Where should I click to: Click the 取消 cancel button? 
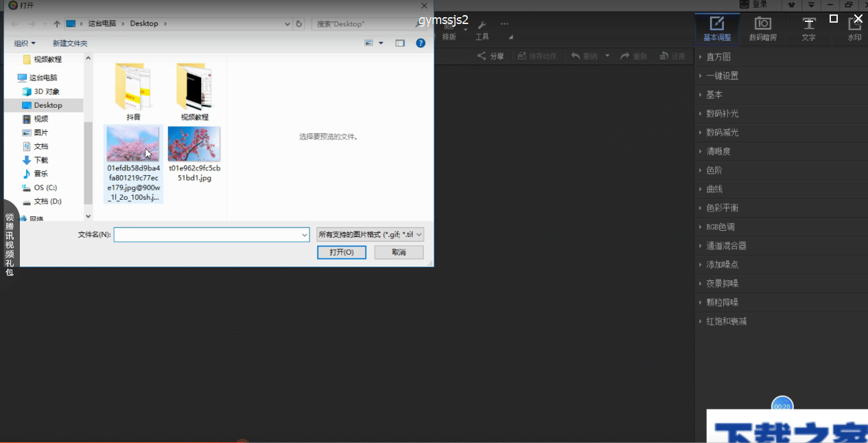pos(399,253)
